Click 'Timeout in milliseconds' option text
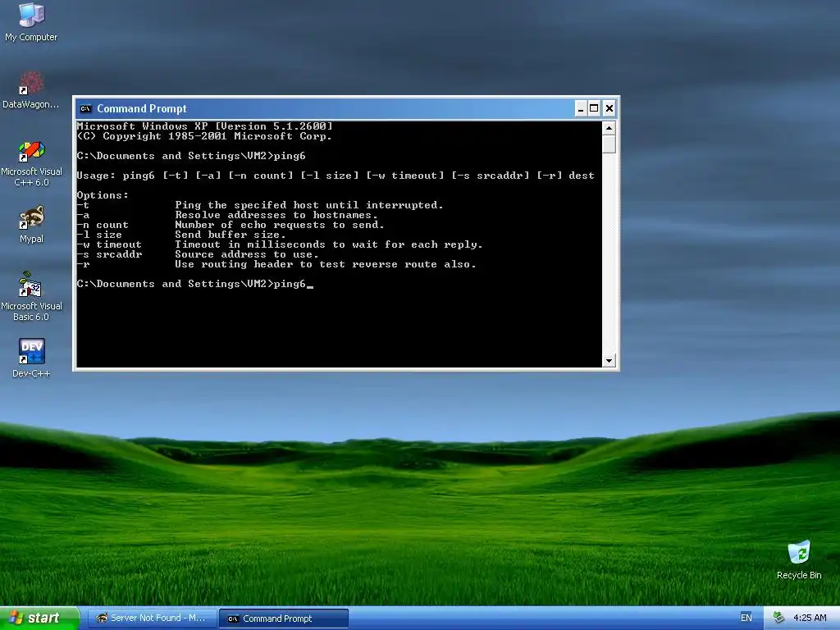This screenshot has height=630, width=840. (x=328, y=244)
